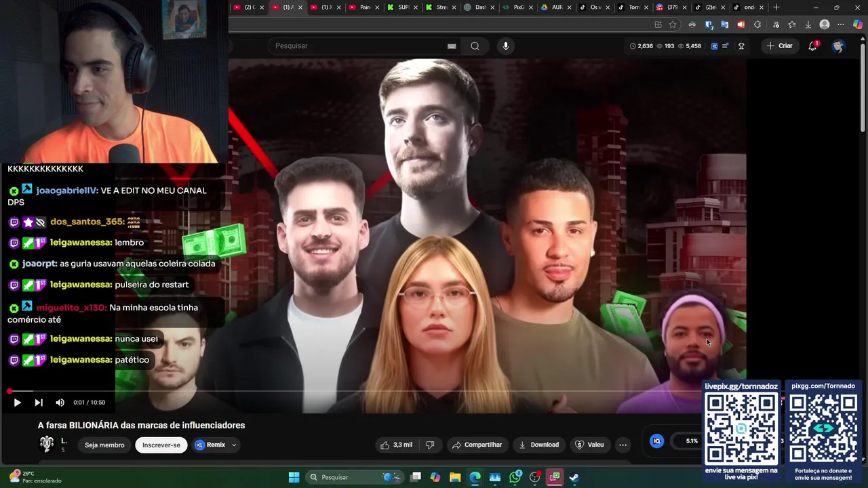Switch to the Stre Kick tab
This screenshot has width=868, height=488.
pyautogui.click(x=439, y=7)
